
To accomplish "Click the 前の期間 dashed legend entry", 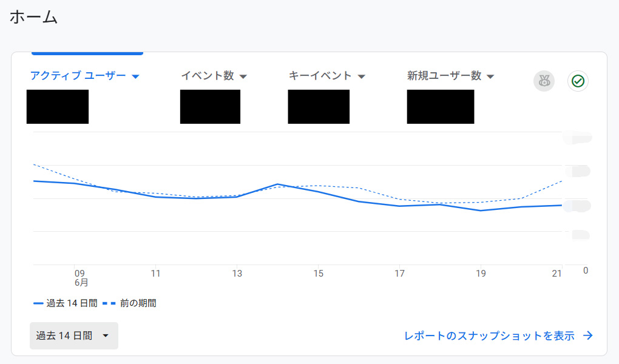I will click(129, 303).
